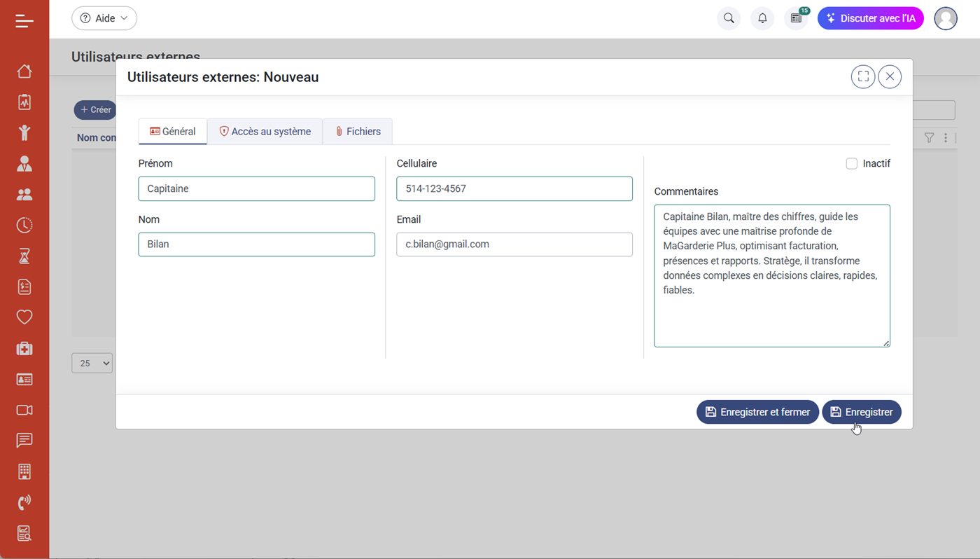Click the heart icon in the left sidebar
The height and width of the screenshot is (559, 980).
(x=24, y=317)
